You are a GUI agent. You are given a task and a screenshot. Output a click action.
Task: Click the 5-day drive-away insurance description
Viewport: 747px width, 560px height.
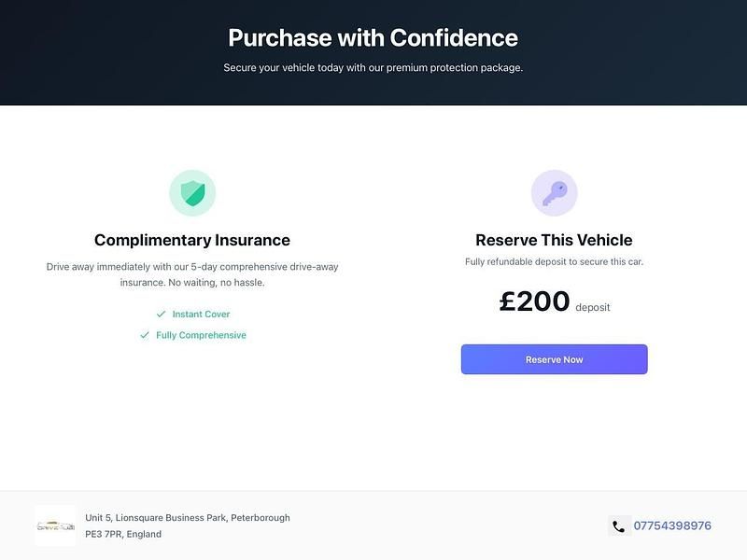(x=192, y=274)
